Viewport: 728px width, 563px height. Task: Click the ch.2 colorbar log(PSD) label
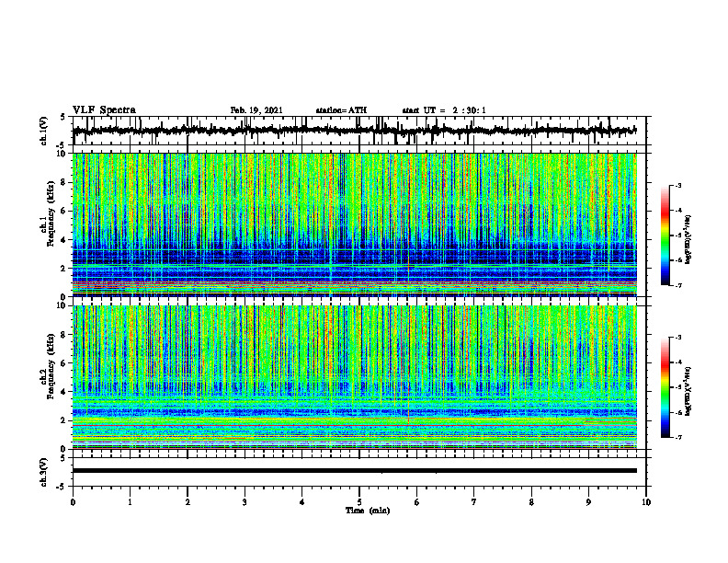click(688, 391)
